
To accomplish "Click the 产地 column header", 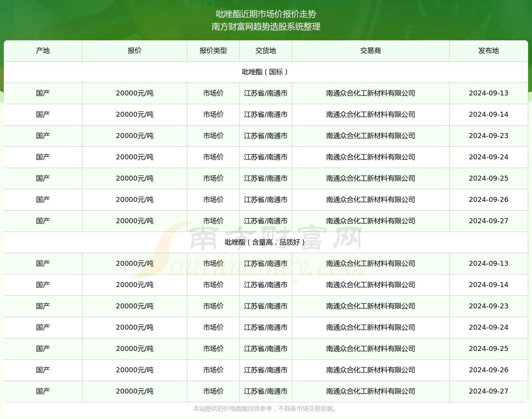I will pyautogui.click(x=43, y=51).
